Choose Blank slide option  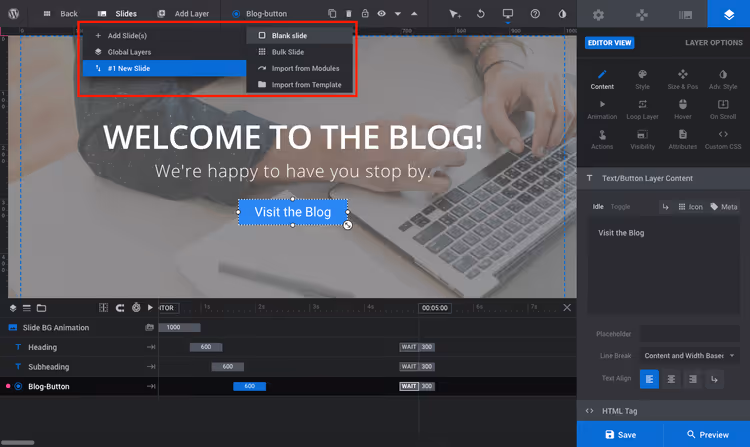[299, 35]
